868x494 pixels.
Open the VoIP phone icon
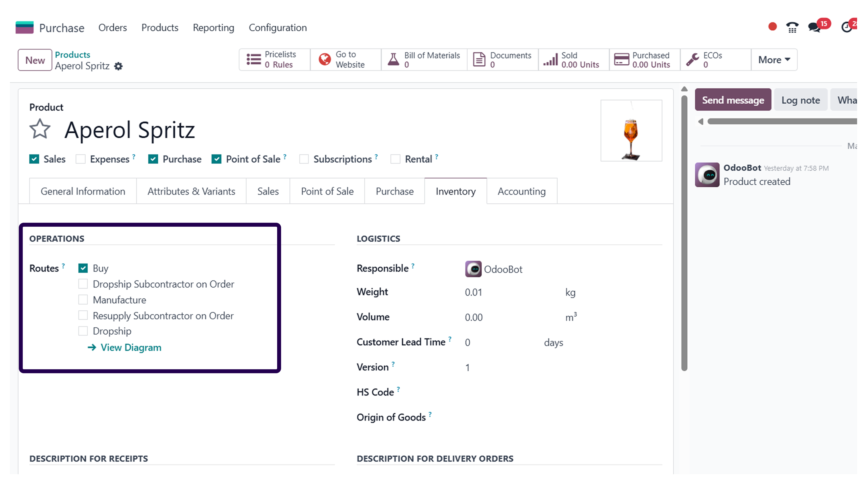[x=792, y=27]
